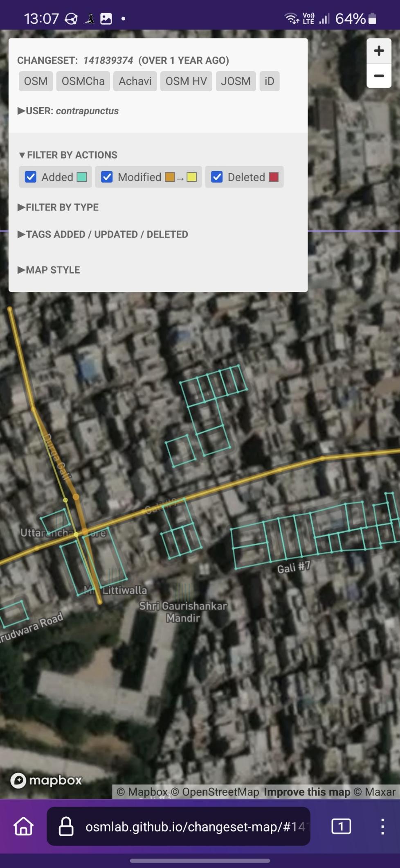Click the red Deleted color swatch

coord(274,177)
